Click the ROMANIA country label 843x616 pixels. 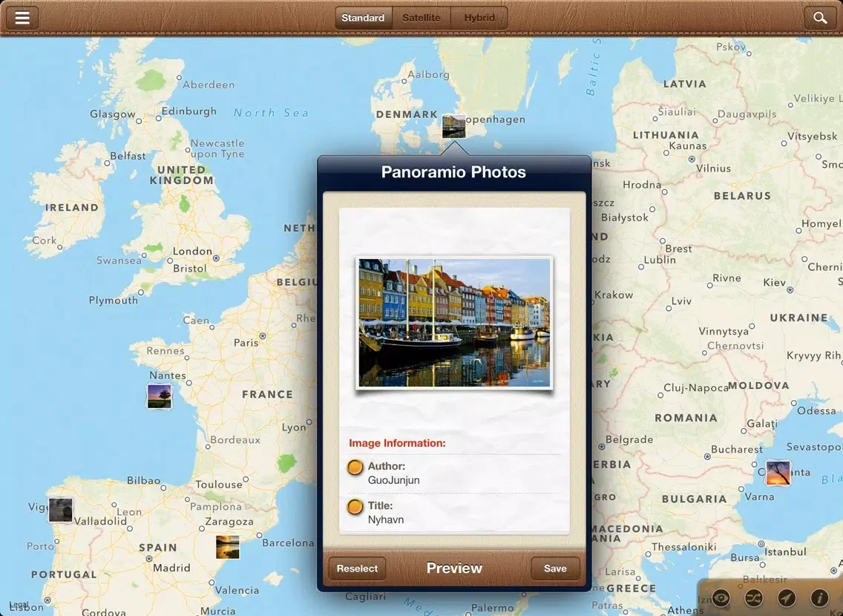[686, 418]
